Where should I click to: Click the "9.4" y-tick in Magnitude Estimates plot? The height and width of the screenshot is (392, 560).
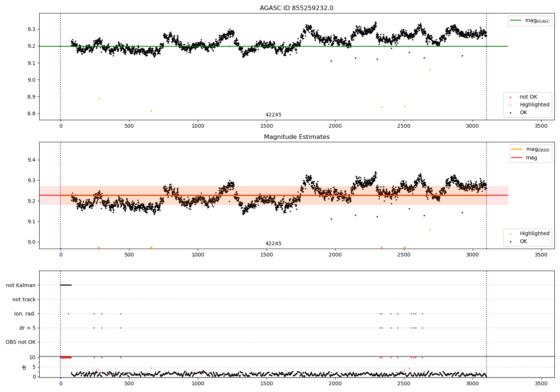coord(31,160)
